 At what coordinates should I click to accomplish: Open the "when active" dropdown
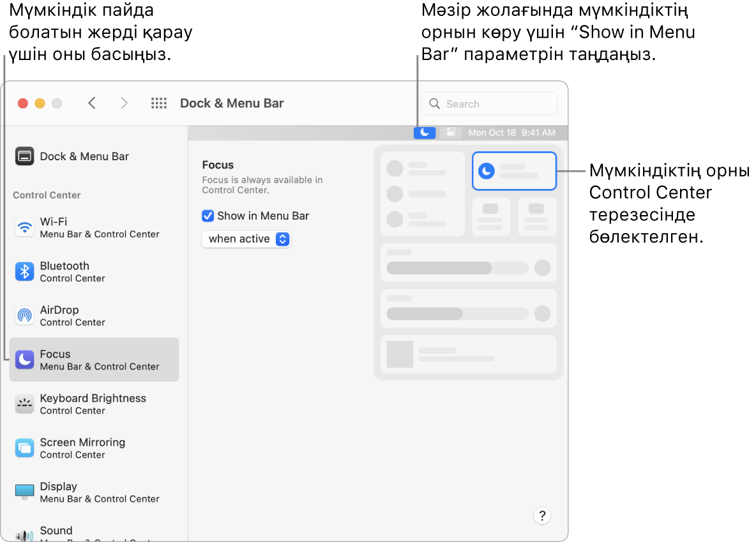(246, 239)
